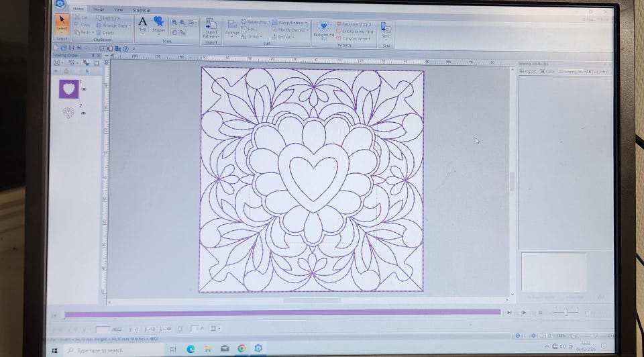Adjust the simulator speed slider
The height and width of the screenshot is (357, 644).
click(566, 313)
